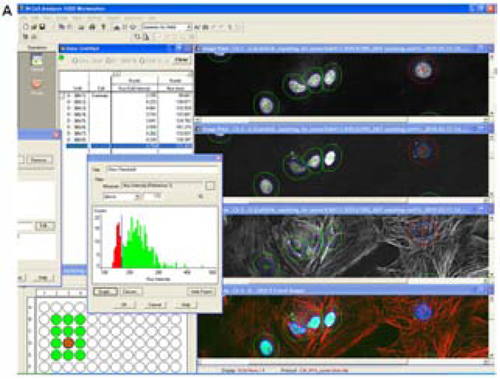Image resolution: width=500 pixels, height=379 pixels.
Task: Select the third radio option in Data Overlay
Action: point(143,61)
